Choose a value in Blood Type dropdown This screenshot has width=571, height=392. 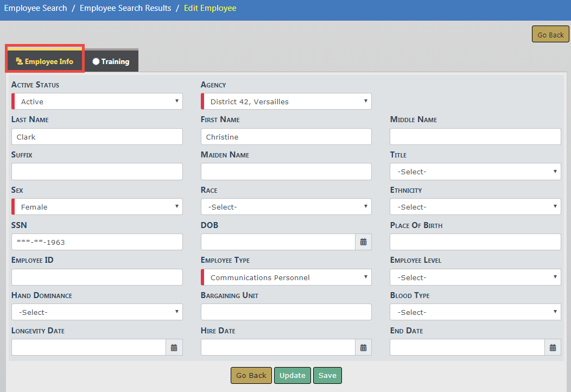pos(475,312)
